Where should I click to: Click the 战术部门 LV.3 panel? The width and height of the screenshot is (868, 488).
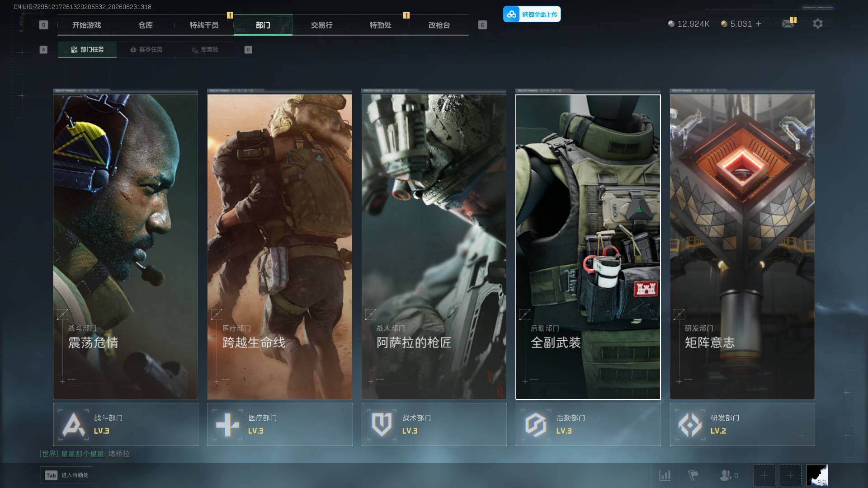pyautogui.click(x=434, y=425)
